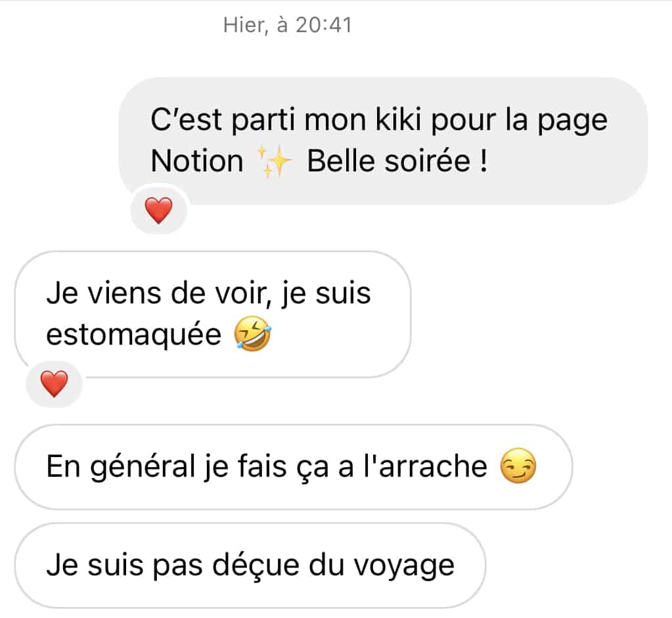
Task: Select the sent message bubble about the Notion page
Action: click(383, 141)
